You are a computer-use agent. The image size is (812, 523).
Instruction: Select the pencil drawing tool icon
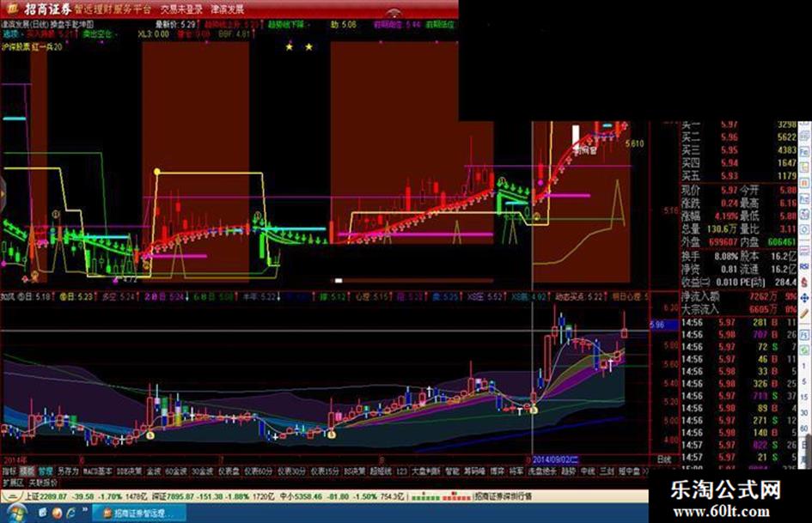pyautogui.click(x=804, y=313)
